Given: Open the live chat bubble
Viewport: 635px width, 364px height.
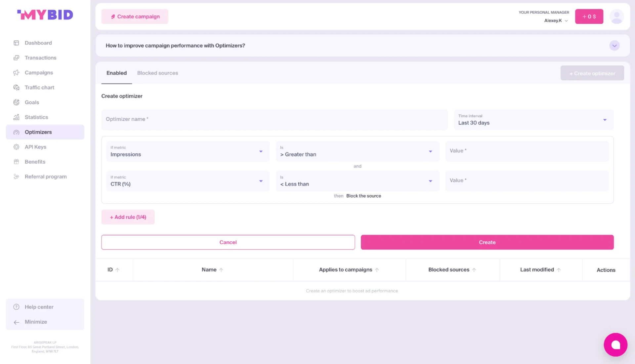Looking at the screenshot, I should pos(615,344).
